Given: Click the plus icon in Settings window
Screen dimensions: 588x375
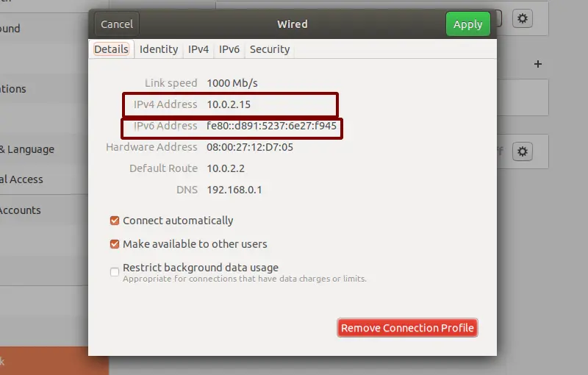Looking at the screenshot, I should click(538, 64).
